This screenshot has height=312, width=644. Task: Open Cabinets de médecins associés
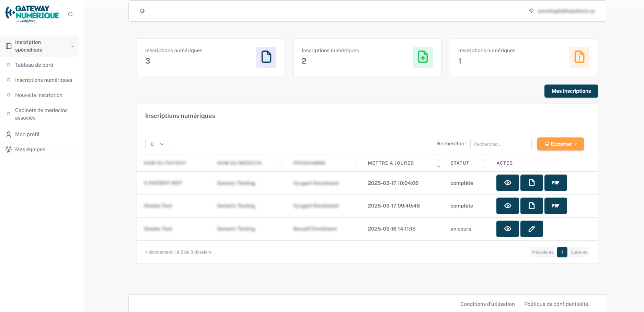tap(41, 114)
